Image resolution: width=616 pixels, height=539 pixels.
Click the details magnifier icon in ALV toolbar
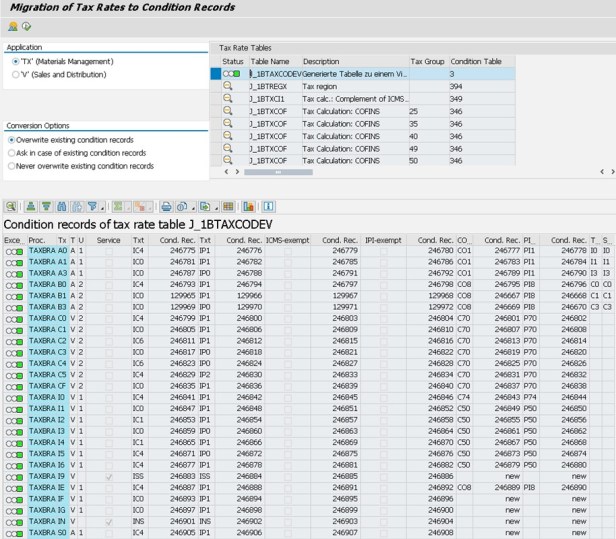[x=11, y=206]
